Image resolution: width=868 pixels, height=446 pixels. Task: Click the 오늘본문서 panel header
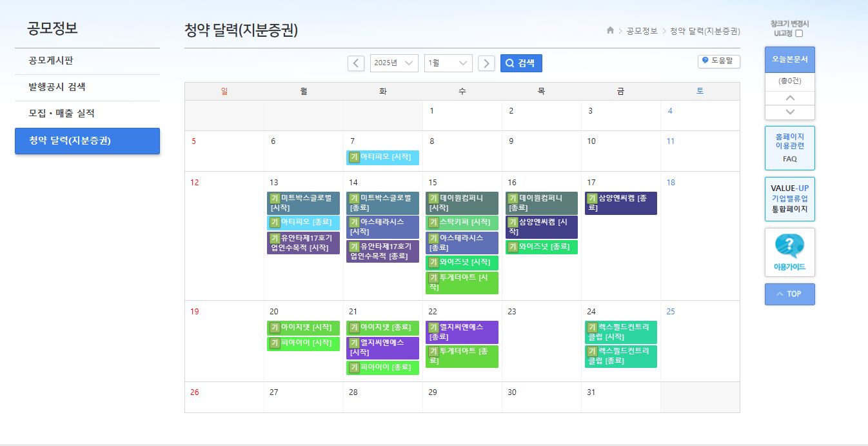(x=789, y=59)
